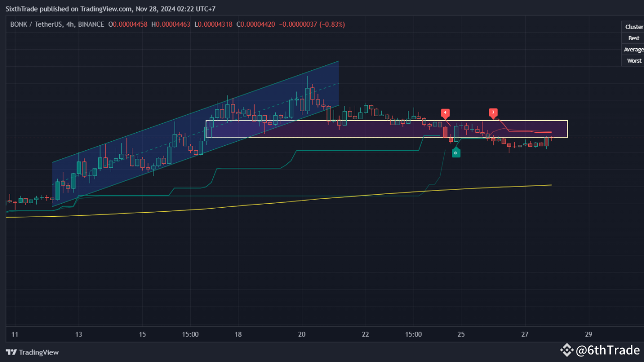Toggle the Average row in side panel
The width and height of the screenshot is (644, 362).
pyautogui.click(x=633, y=49)
